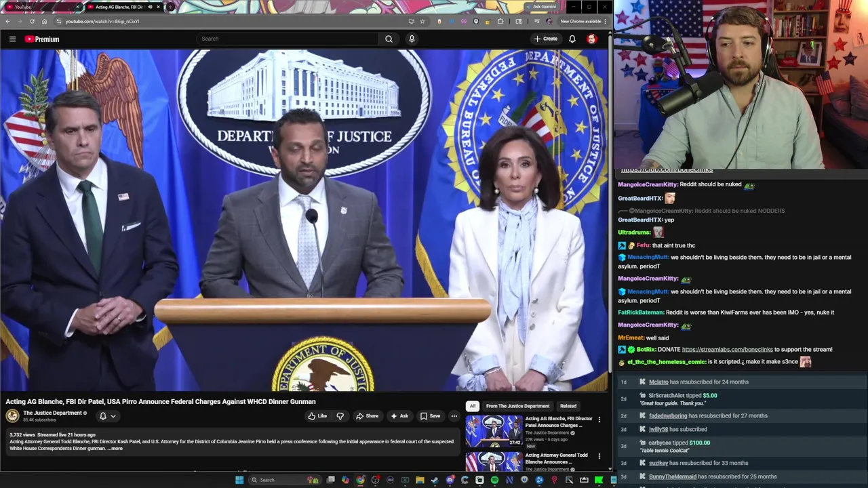This screenshot has height=488, width=868.
Task: Dislike the video
Action: click(340, 416)
